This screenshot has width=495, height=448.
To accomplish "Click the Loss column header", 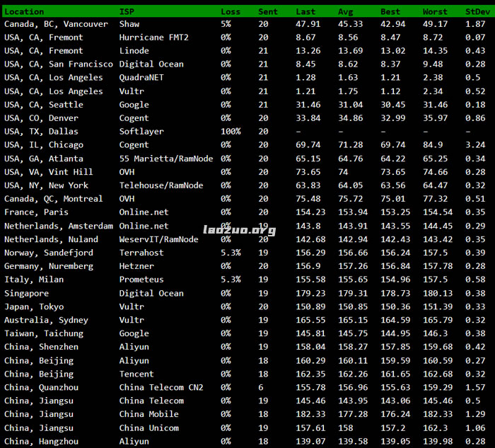I will point(231,11).
